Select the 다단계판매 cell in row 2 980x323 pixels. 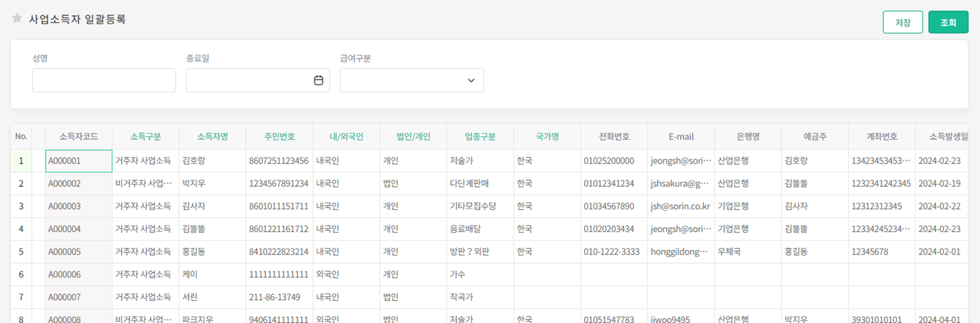[480, 184]
